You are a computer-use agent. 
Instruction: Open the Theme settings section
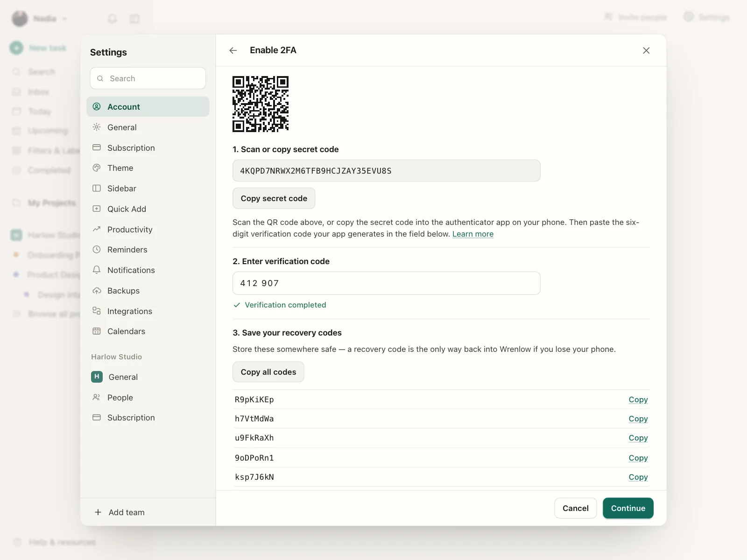coord(148,168)
